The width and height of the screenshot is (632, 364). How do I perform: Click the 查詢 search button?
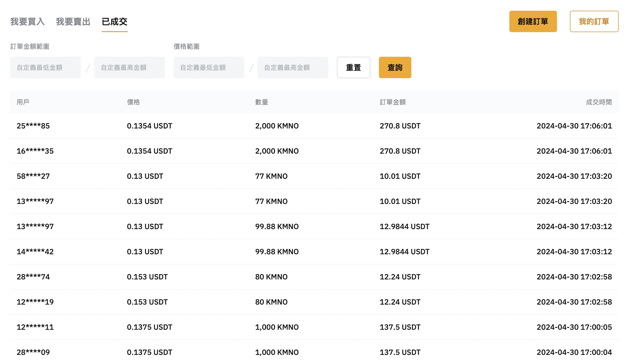(x=395, y=67)
